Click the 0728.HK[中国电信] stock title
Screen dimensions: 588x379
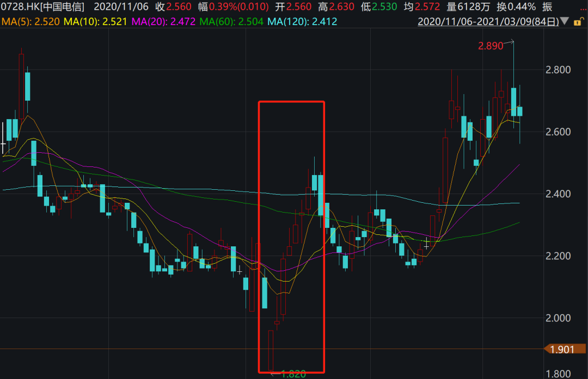pyautogui.click(x=43, y=7)
